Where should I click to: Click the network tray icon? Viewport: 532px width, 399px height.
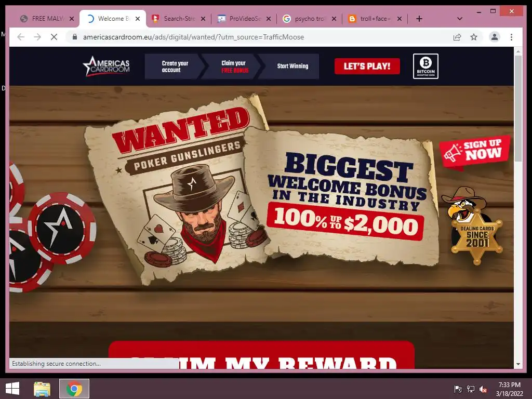[x=471, y=389]
